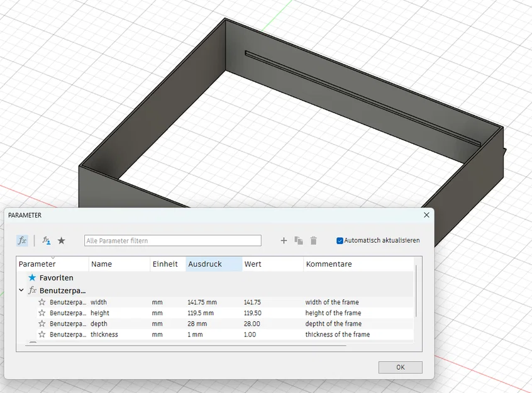532x393 pixels.
Task: Click in Alle Parameter filtern field
Action: 173,241
